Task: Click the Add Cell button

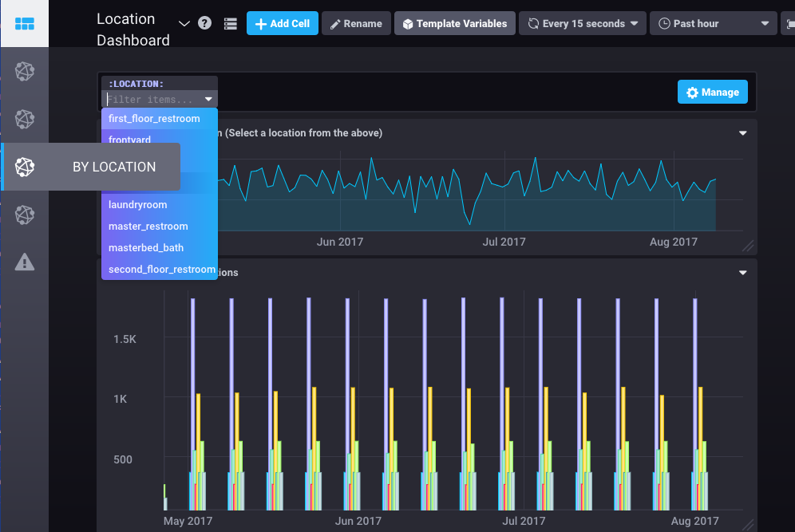Action: [283, 23]
